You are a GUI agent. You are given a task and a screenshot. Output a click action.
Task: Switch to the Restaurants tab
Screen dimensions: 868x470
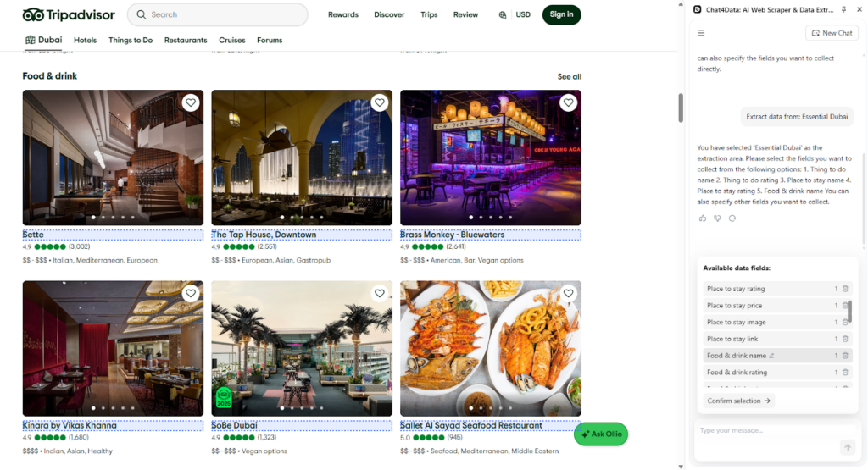[x=186, y=41]
